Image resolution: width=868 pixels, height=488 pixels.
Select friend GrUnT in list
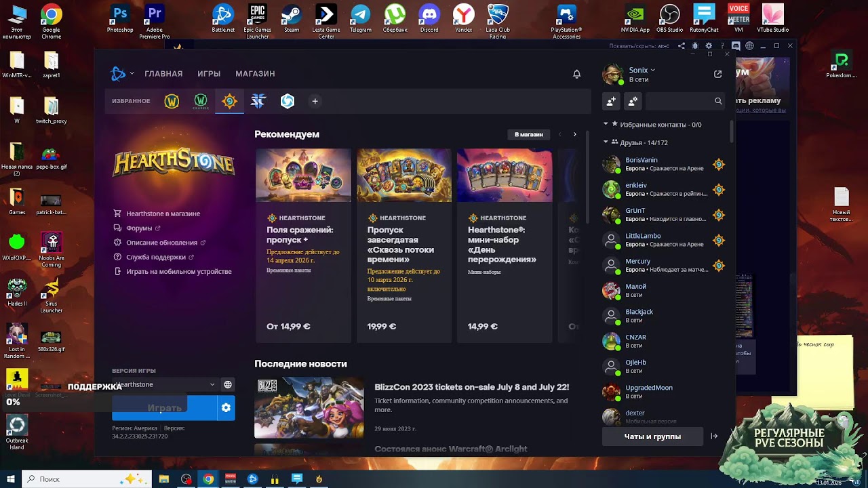[x=665, y=215]
